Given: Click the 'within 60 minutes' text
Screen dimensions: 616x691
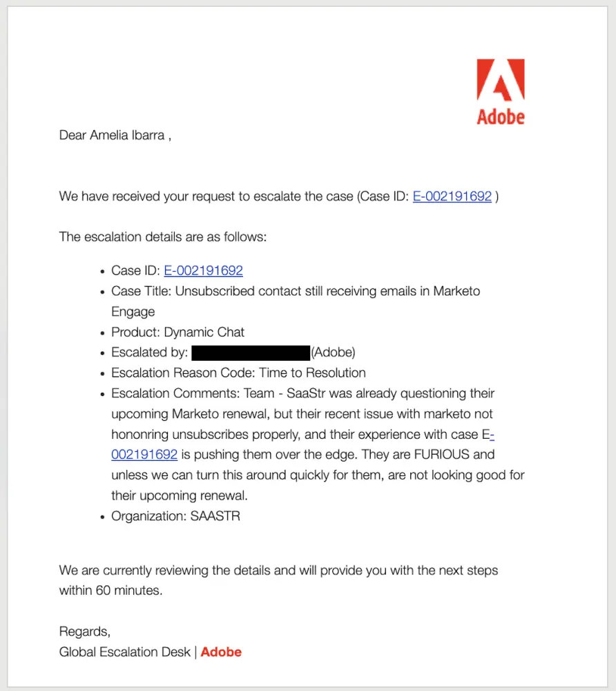Looking at the screenshot, I should 110,591.
